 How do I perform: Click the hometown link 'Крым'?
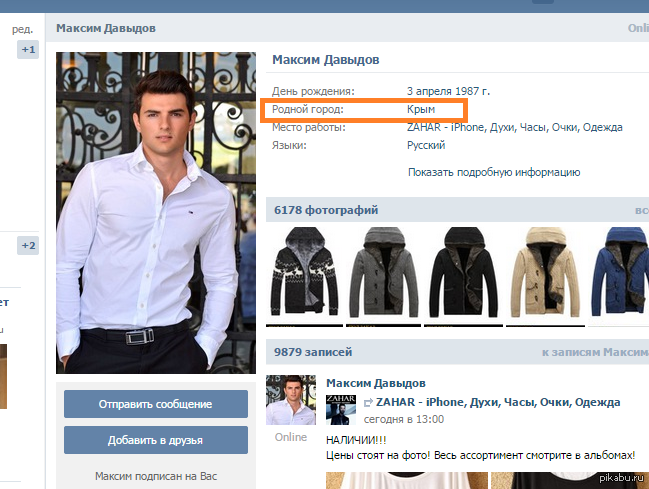coord(421,109)
